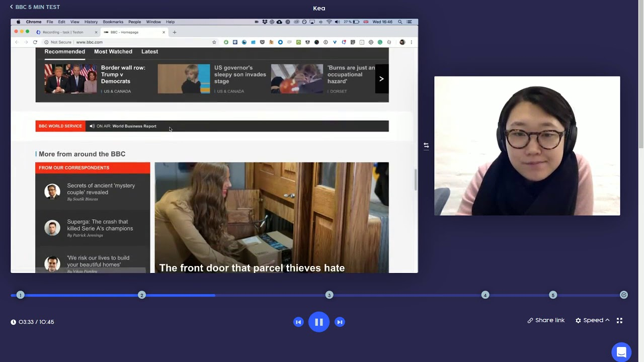The image size is (644, 362).
Task: Go back to BBC 5 MIN TEST
Action: (35, 7)
